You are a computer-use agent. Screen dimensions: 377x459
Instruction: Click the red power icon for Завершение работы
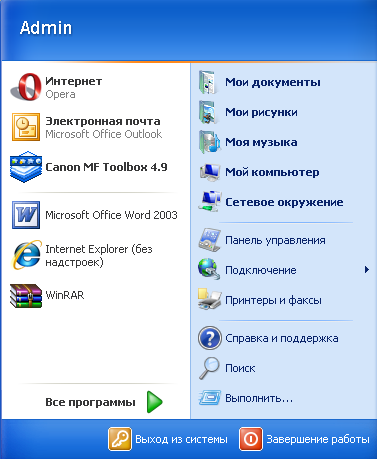[251, 439]
